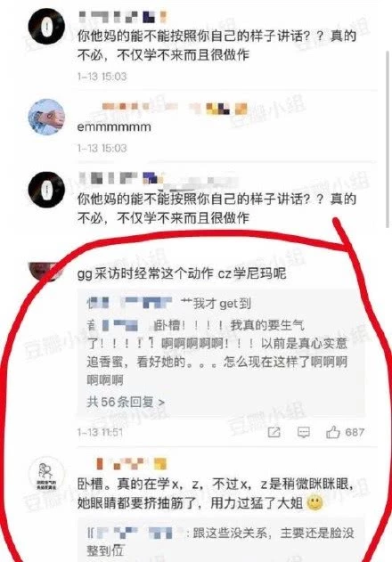The width and height of the screenshot is (392, 562).
Task: Open the second black avatar profile
Action: click(x=46, y=190)
